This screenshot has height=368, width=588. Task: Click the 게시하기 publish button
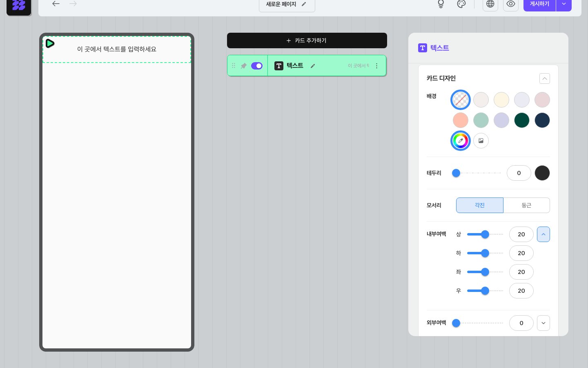click(x=539, y=4)
